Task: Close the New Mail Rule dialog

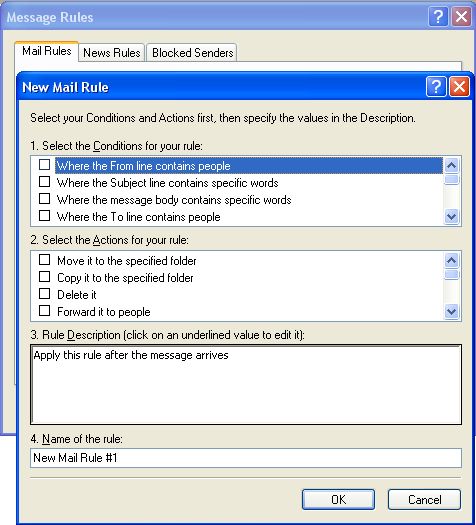Action: [x=459, y=87]
